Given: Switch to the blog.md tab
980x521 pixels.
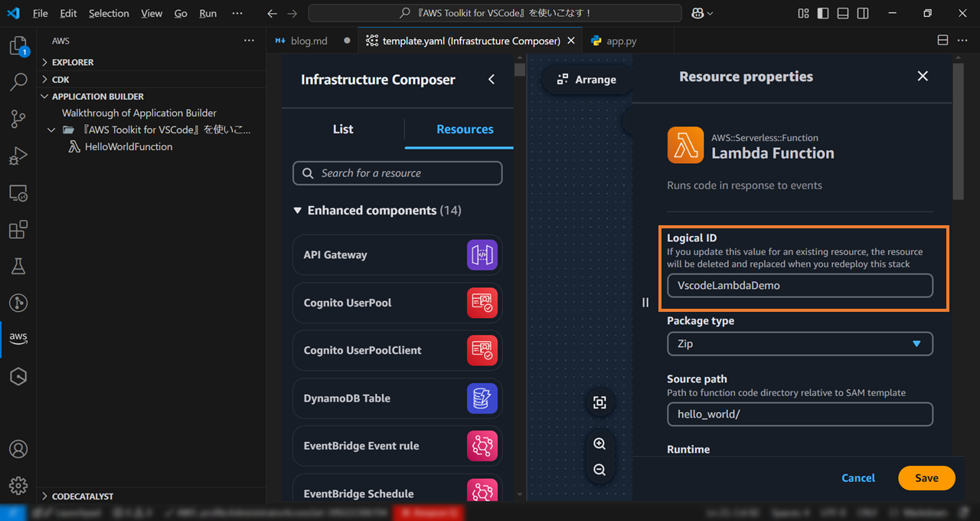Looking at the screenshot, I should point(311,39).
